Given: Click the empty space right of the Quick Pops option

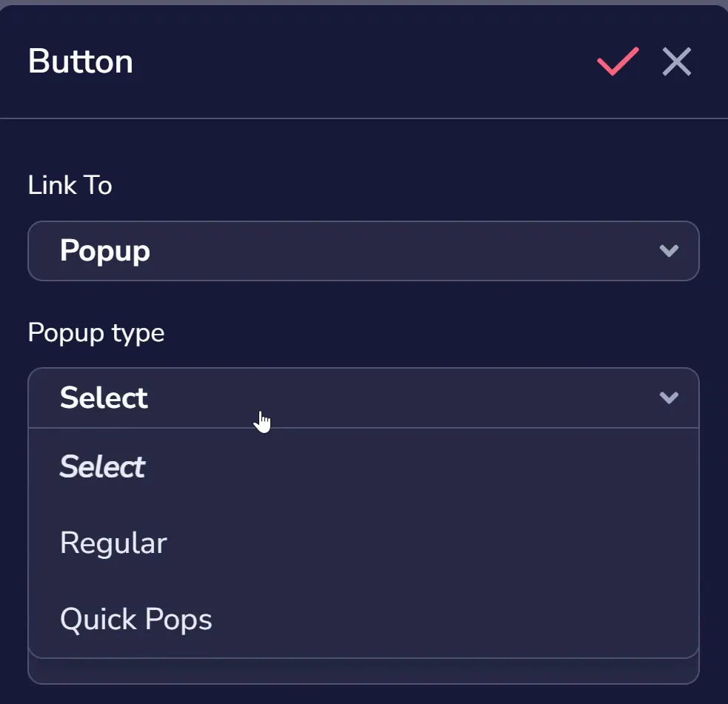Looking at the screenshot, I should point(455,619).
